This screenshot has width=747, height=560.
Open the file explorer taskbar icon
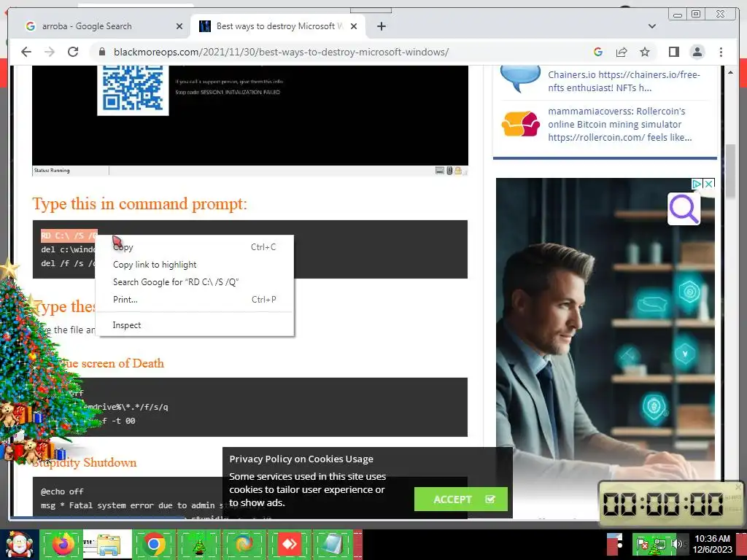click(108, 544)
